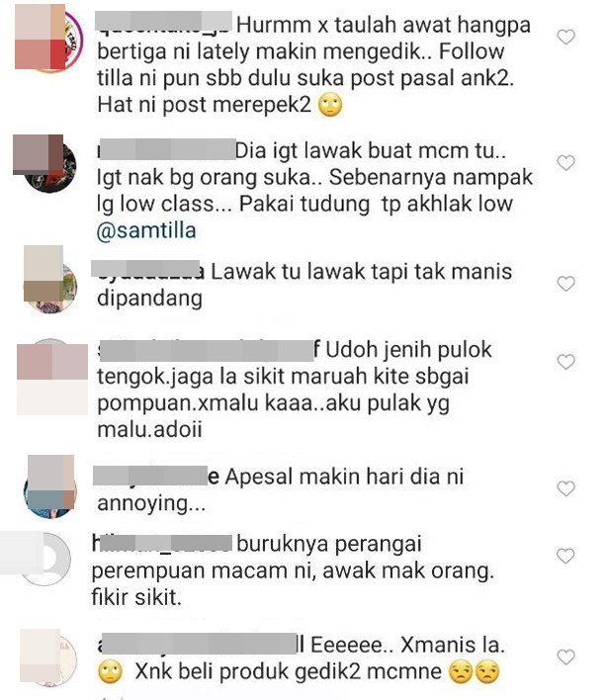Screen dimensions: 608x700
Task: Open avatar beside 'Dia igt lawak' comment
Action: (x=46, y=163)
